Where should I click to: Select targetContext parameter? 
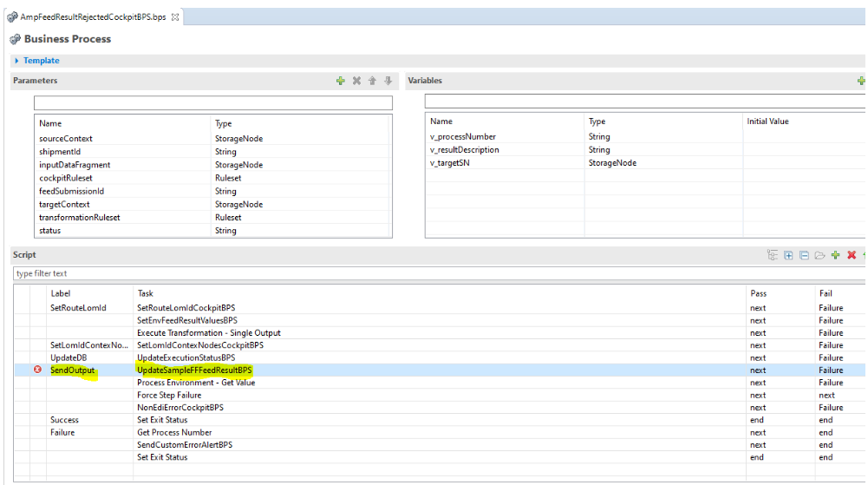pyautogui.click(x=64, y=204)
